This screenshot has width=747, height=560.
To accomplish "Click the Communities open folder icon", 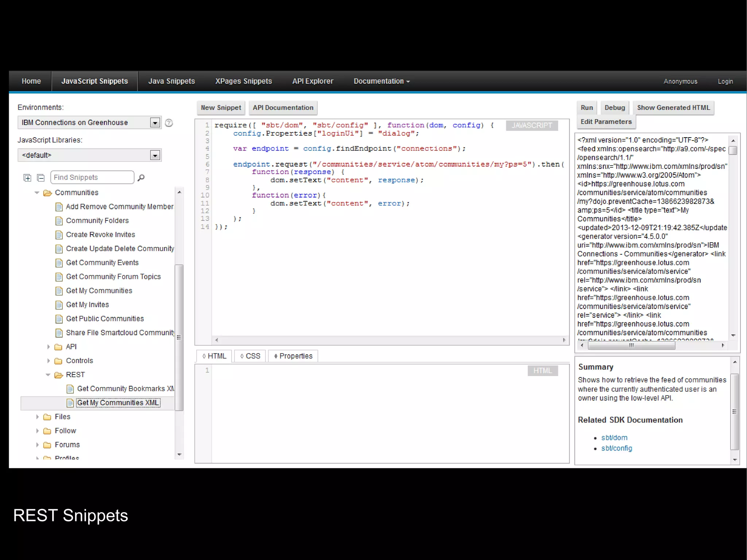I will [47, 193].
